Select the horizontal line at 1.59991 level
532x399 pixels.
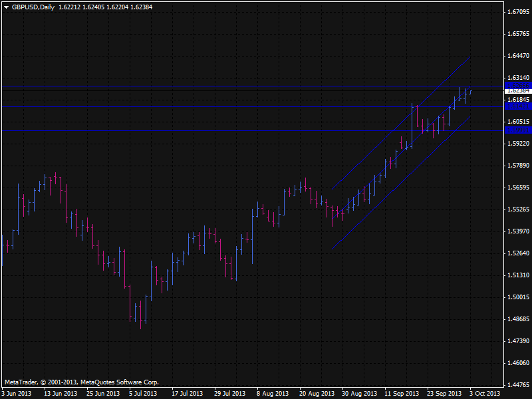pos(199,131)
